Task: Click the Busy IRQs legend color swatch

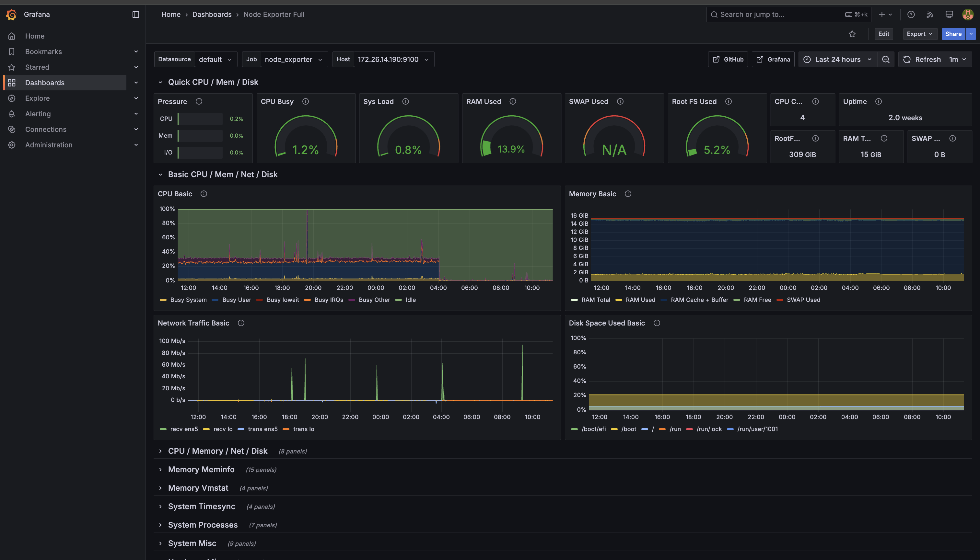Action: pyautogui.click(x=307, y=300)
